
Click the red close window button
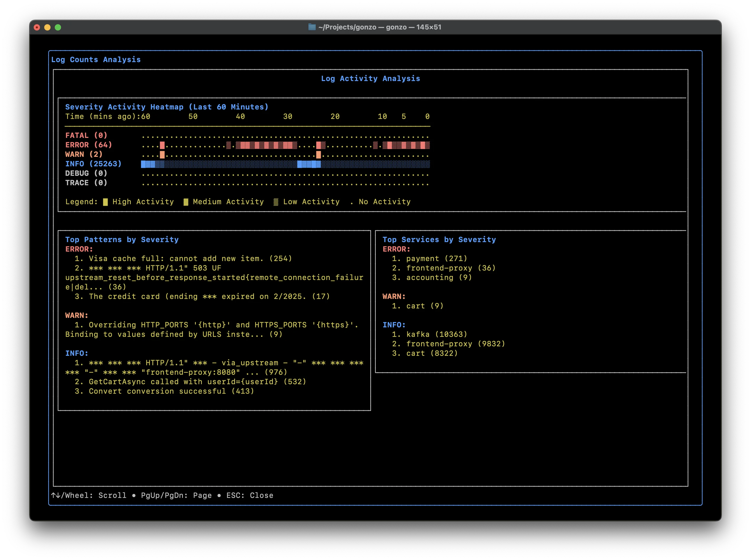[x=37, y=27]
